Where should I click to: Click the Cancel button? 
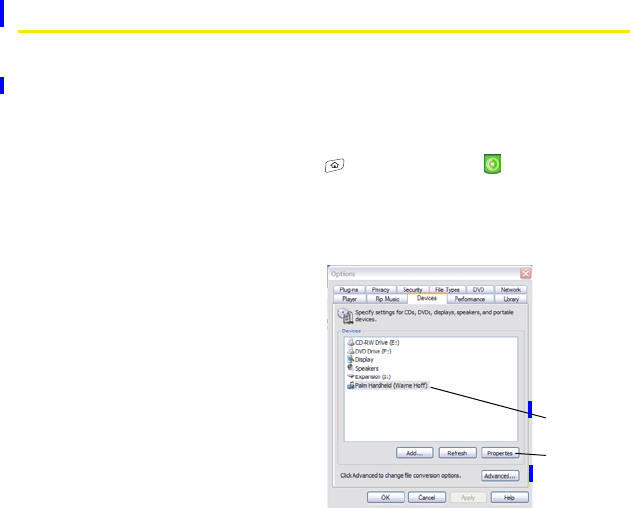click(x=427, y=498)
